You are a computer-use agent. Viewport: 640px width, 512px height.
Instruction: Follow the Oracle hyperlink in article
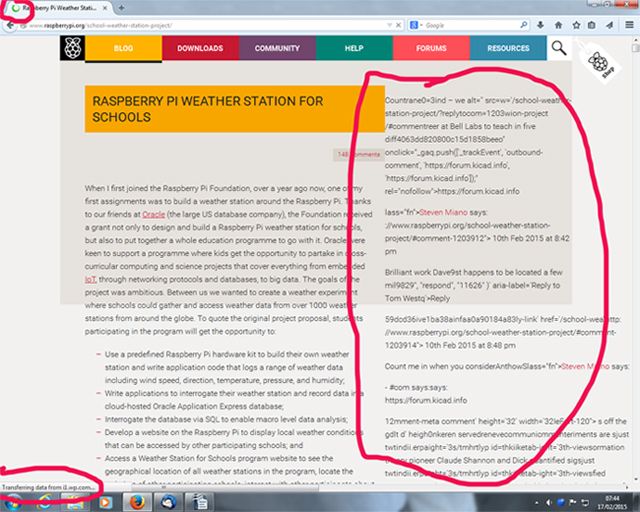click(x=152, y=213)
